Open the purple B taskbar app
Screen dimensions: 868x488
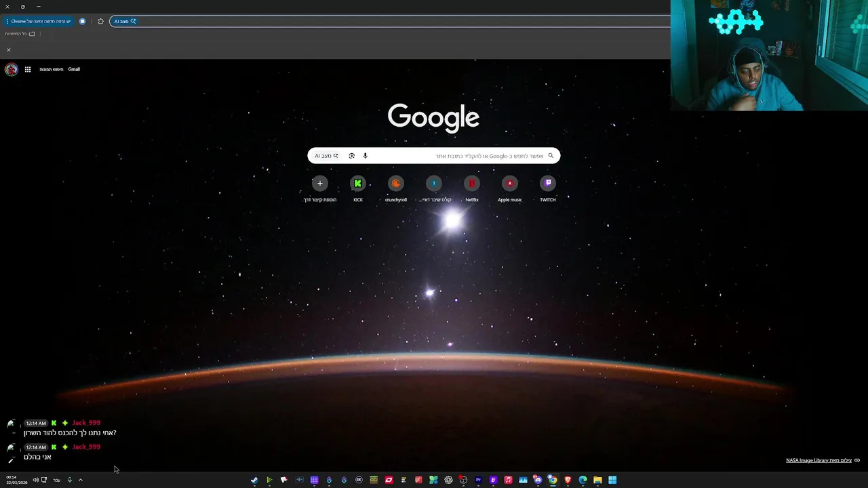coord(493,480)
